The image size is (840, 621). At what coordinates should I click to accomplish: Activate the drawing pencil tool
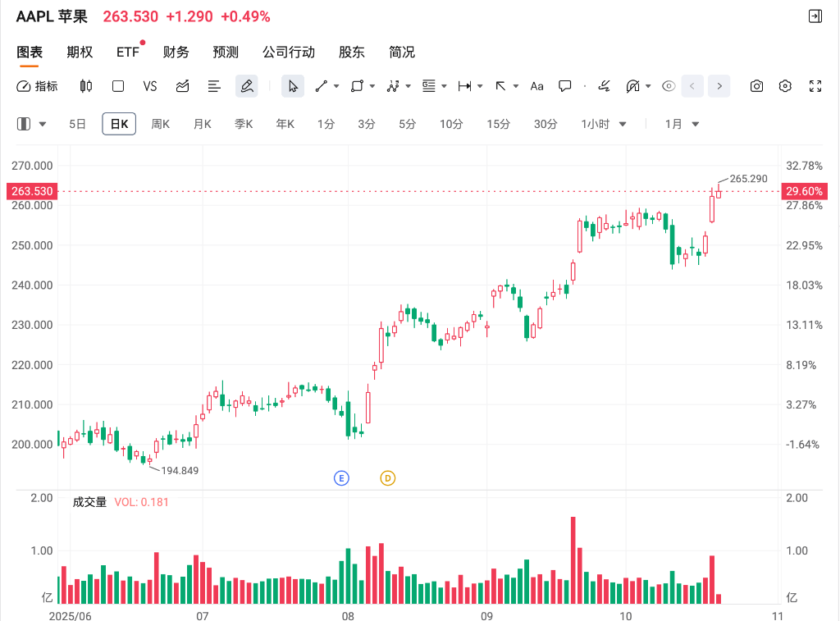point(246,85)
